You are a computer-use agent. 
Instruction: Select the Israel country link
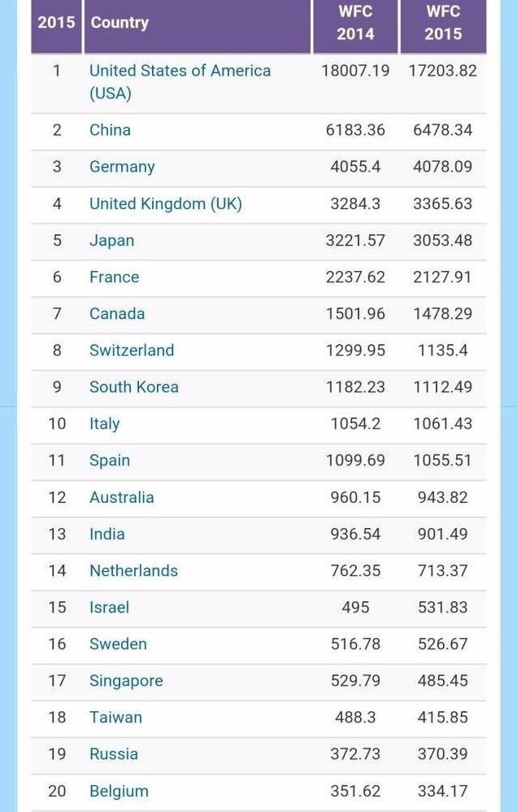pos(109,607)
